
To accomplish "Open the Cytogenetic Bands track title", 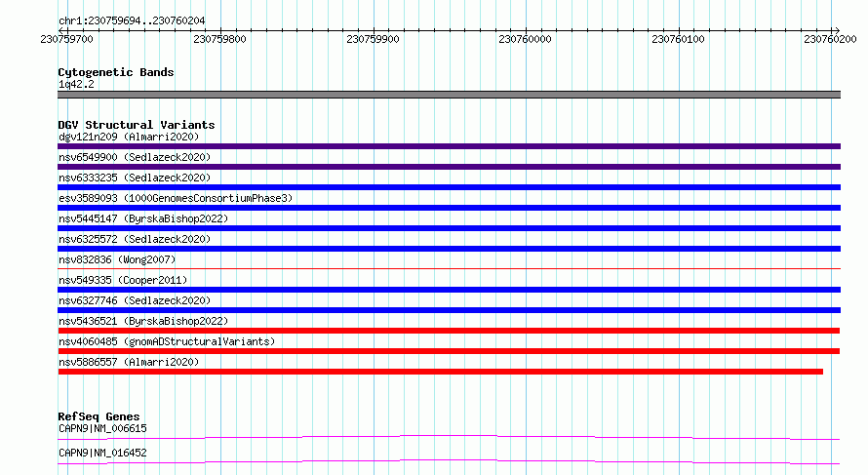I will click(x=116, y=72).
